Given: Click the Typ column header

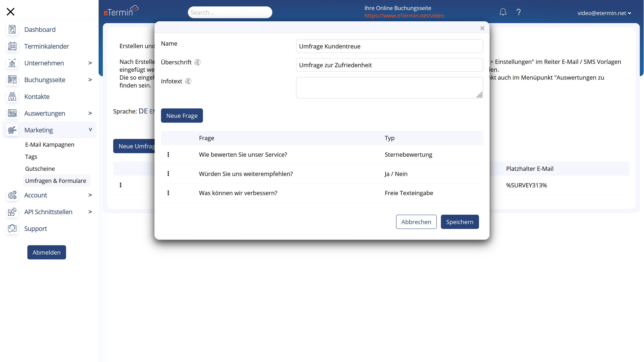Looking at the screenshot, I should [389, 138].
